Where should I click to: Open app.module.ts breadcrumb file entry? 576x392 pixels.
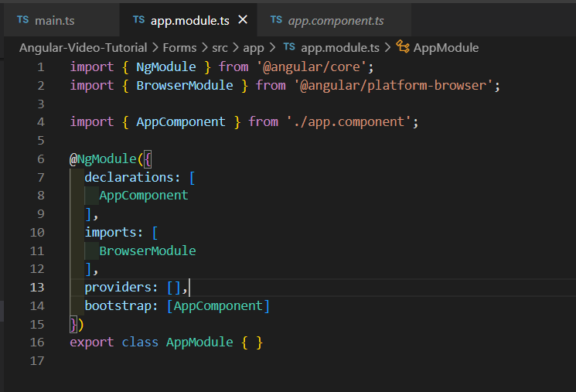[340, 48]
